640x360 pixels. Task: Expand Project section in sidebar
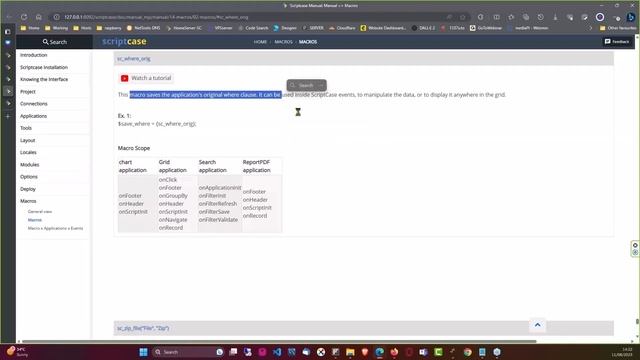[x=28, y=92]
